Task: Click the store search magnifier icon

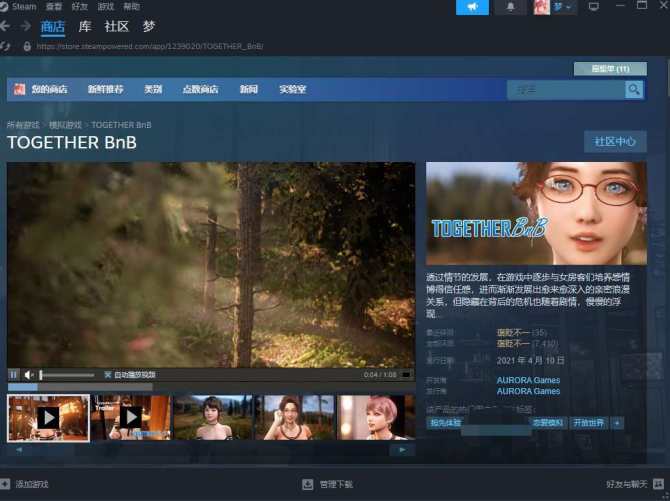Action: point(634,90)
